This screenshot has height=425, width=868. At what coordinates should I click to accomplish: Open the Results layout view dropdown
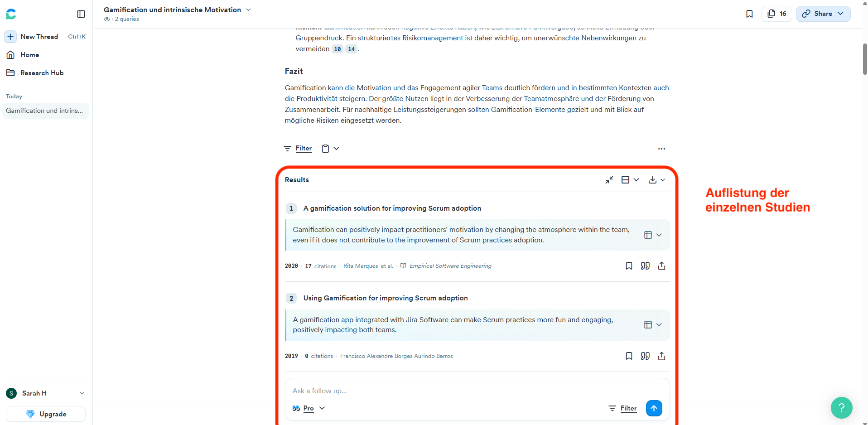630,180
